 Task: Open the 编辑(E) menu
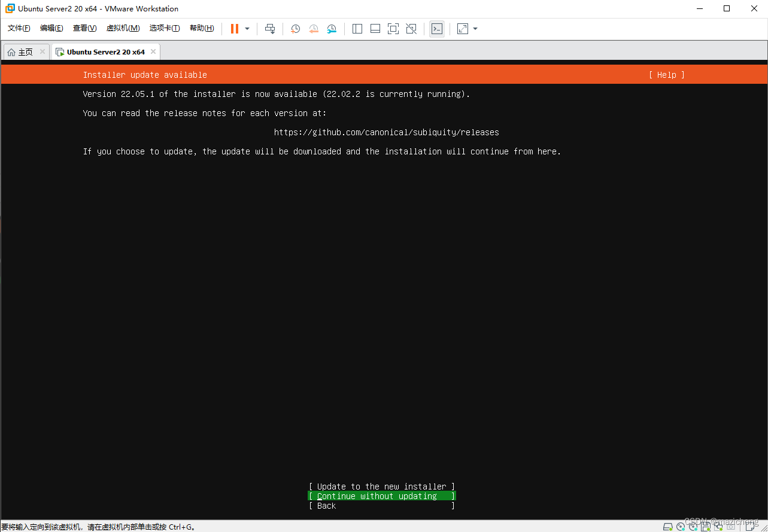[51, 28]
